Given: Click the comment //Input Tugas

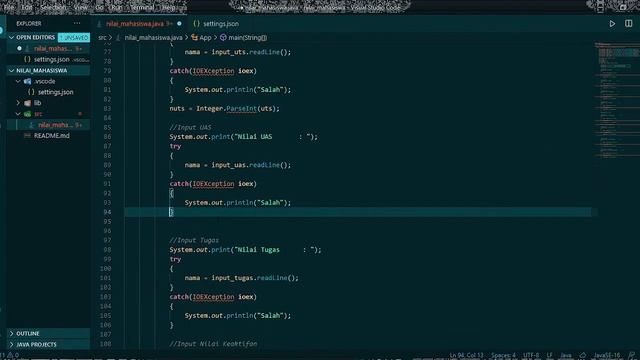Looking at the screenshot, I should pos(194,240).
